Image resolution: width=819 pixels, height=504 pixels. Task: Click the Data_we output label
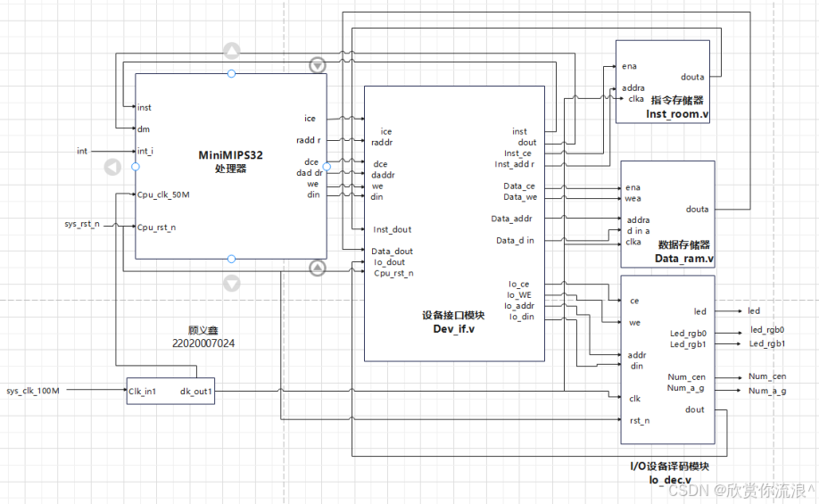[x=520, y=197]
